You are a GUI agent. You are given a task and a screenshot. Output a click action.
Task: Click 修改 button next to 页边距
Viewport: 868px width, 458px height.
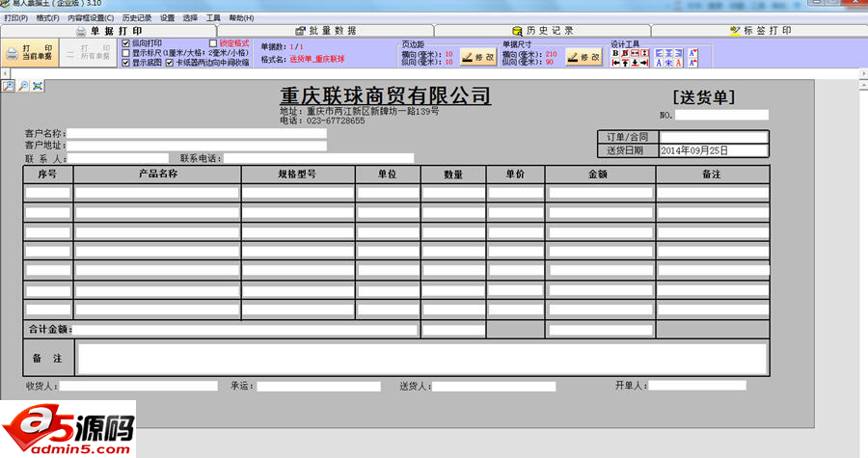[478, 57]
